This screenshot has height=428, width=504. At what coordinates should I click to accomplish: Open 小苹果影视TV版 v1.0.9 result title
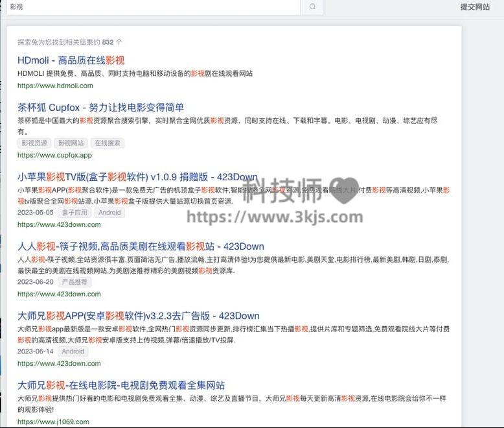pyautogui.click(x=137, y=177)
